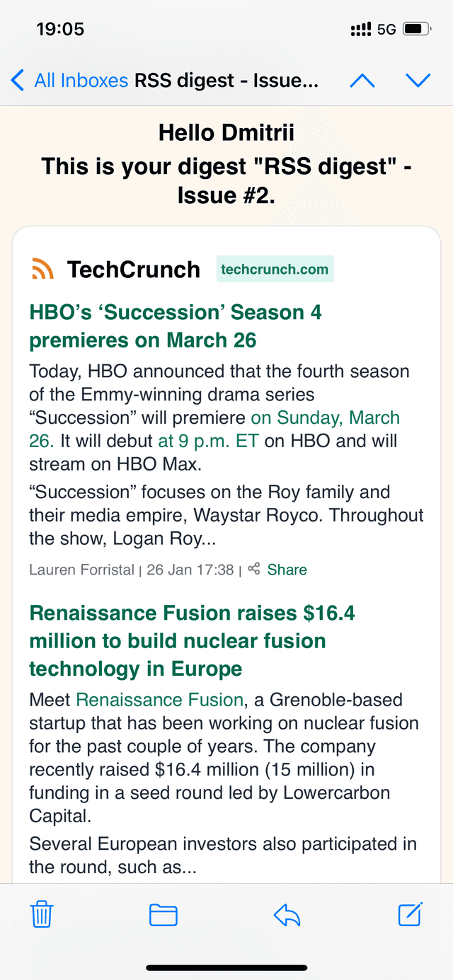The image size is (453, 980).
Task: Open Renaissance Fusion raises $16.4 million headline
Action: pos(192,640)
